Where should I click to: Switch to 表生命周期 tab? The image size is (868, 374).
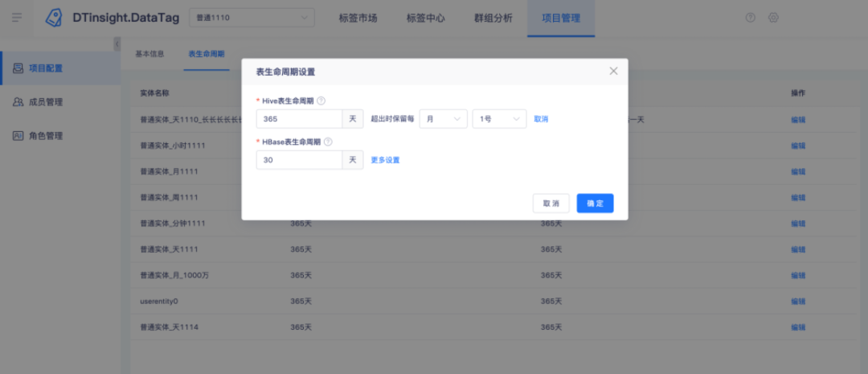[x=207, y=55]
